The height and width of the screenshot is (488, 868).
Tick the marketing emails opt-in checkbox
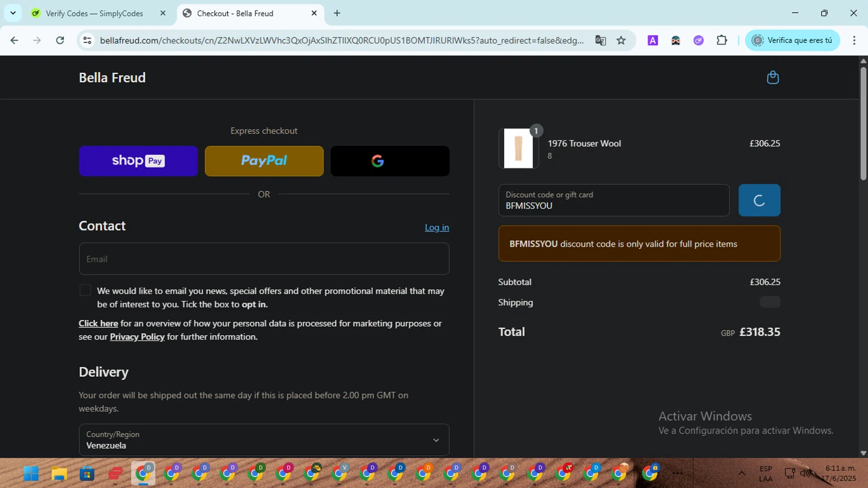click(x=85, y=291)
